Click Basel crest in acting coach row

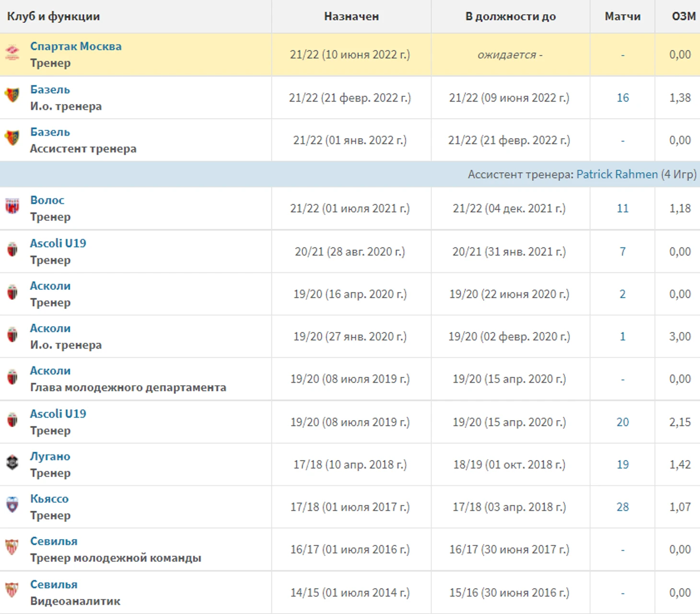click(12, 95)
